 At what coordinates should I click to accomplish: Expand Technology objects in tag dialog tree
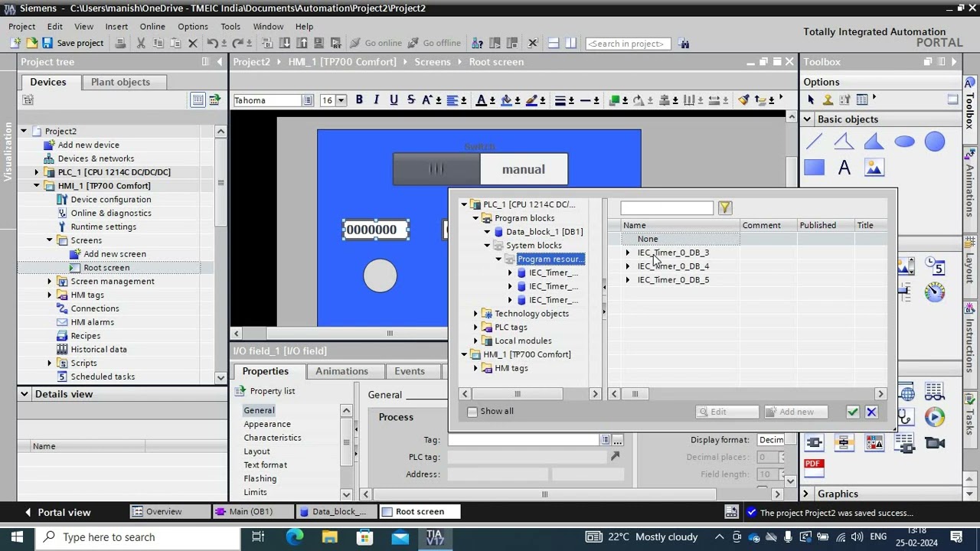(x=475, y=314)
